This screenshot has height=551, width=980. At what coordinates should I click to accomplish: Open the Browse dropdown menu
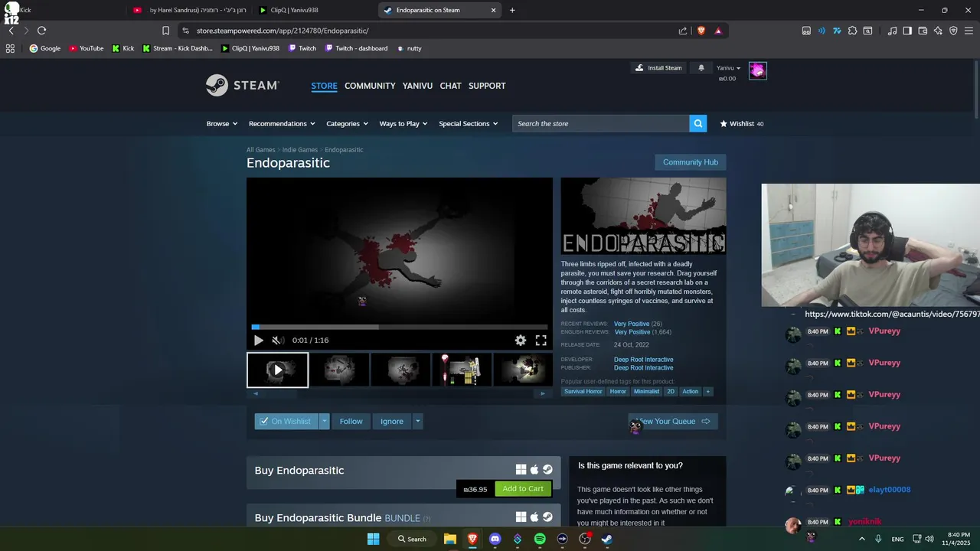pyautogui.click(x=222, y=123)
